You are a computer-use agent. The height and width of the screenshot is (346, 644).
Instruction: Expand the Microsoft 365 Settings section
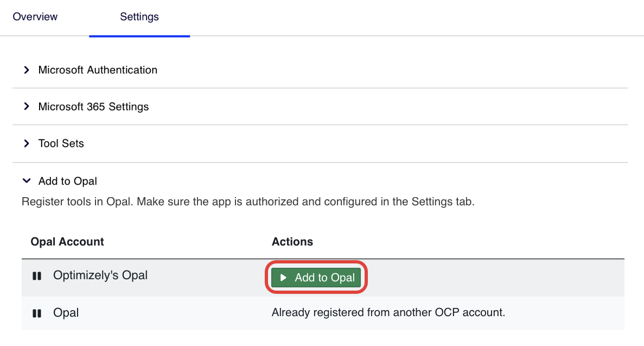93,107
